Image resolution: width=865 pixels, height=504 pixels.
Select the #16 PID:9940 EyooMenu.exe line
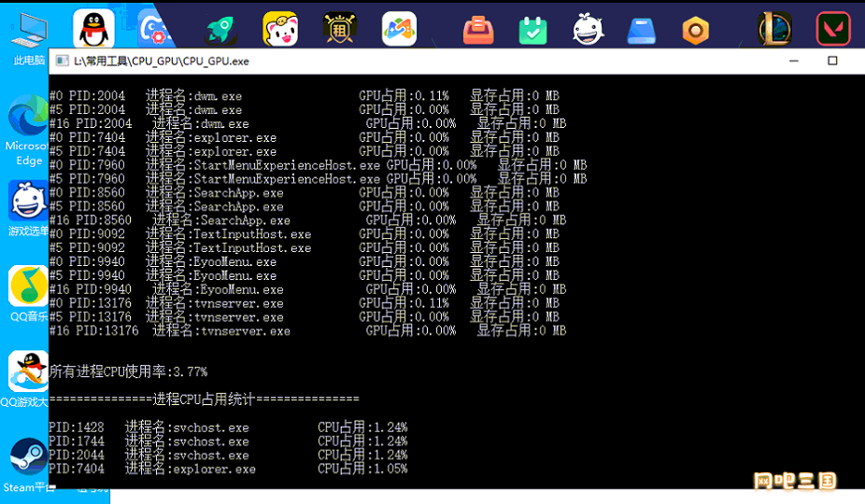click(x=308, y=289)
